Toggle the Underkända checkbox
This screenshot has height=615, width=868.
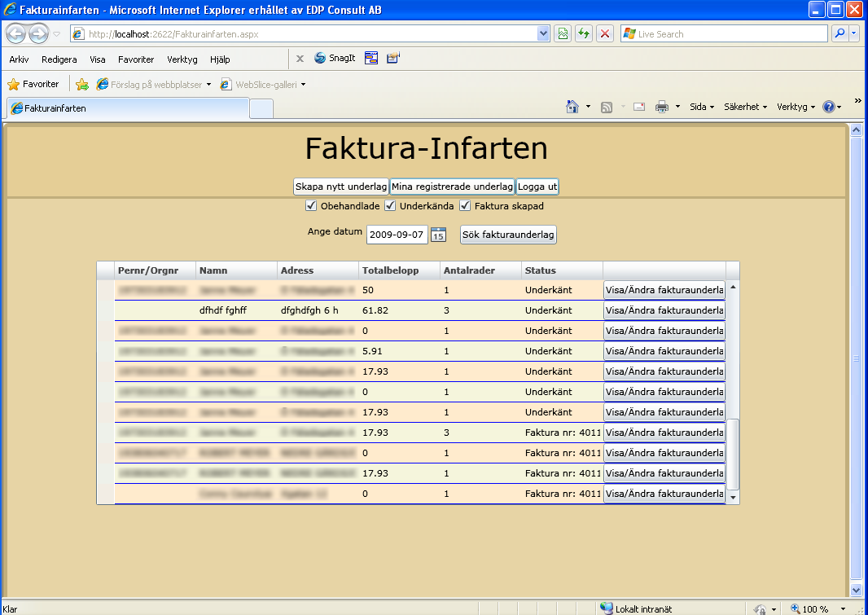390,206
